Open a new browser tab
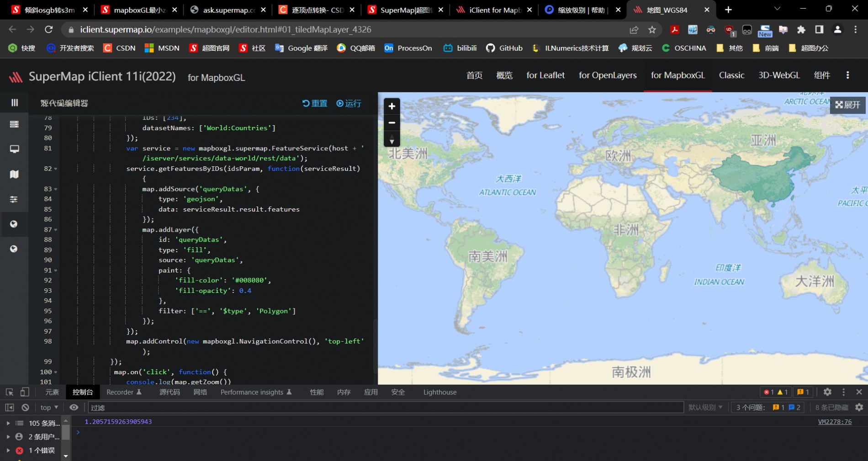 click(x=728, y=10)
